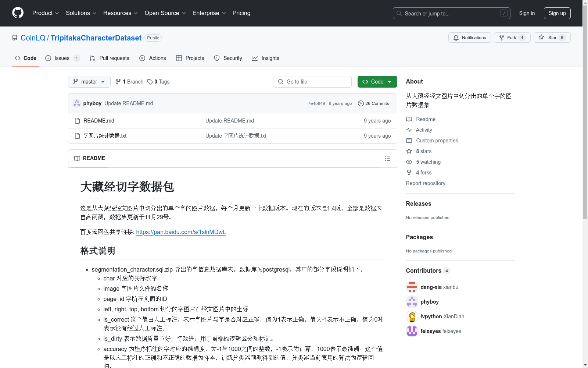Image resolution: width=588 pixels, height=368 pixels.
Task: Open lvpython XianDian contributor profile
Action: click(442, 316)
